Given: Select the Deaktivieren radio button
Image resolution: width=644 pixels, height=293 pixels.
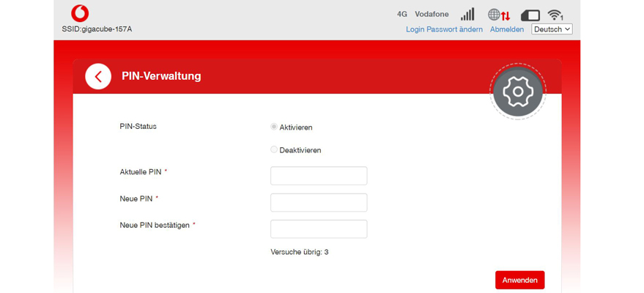Looking at the screenshot, I should [274, 149].
